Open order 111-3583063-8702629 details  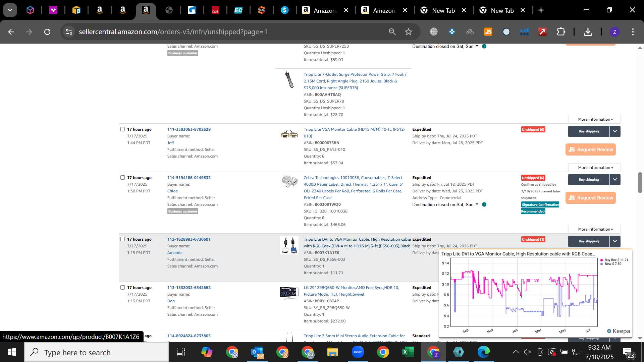[189, 129]
